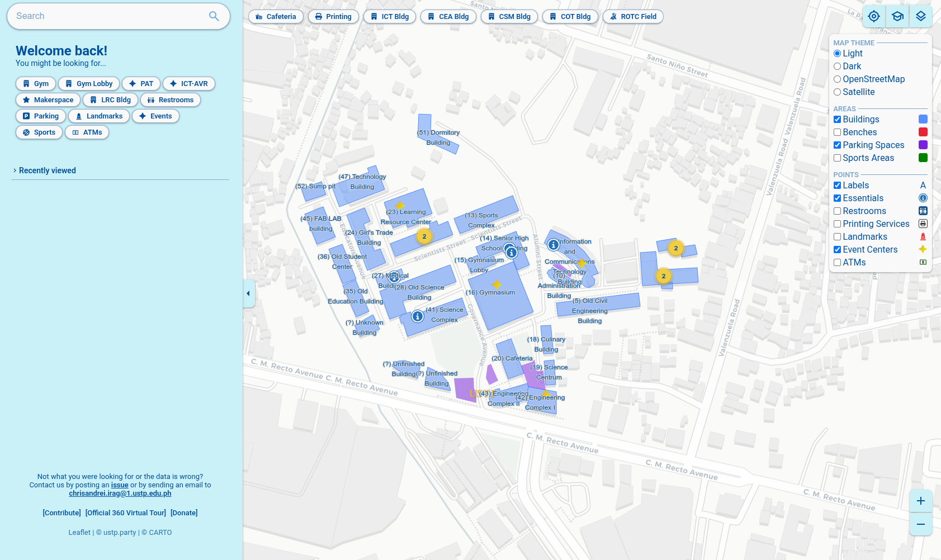Click the Makerspace suggestion button

[x=48, y=100]
